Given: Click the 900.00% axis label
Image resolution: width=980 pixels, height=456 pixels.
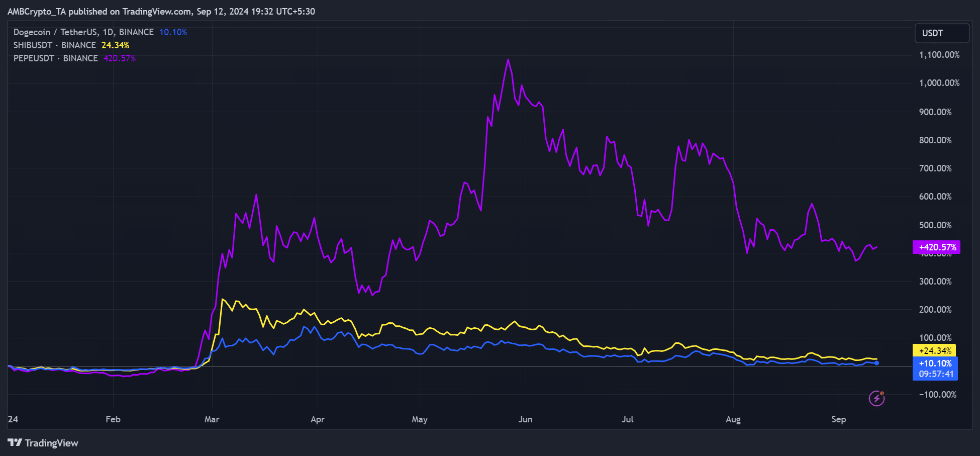Looking at the screenshot, I should pyautogui.click(x=935, y=112).
